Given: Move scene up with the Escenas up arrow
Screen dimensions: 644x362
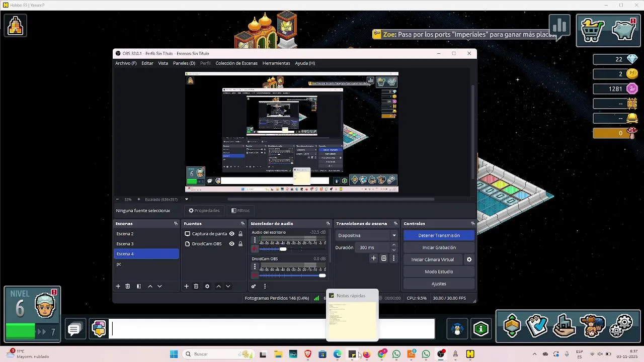Looking at the screenshot, I should [x=150, y=286].
